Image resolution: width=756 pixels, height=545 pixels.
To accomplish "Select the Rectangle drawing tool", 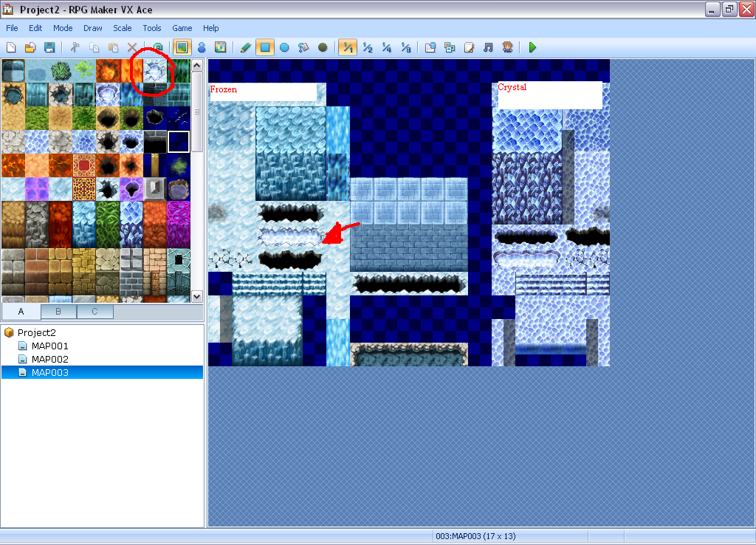I will click(x=266, y=47).
